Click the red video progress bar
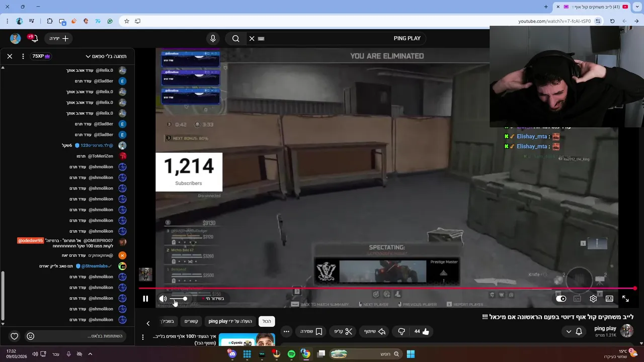 tap(387, 289)
